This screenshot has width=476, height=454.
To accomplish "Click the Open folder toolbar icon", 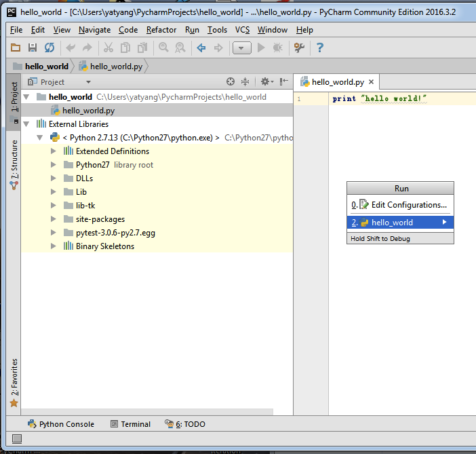I will click(16, 48).
